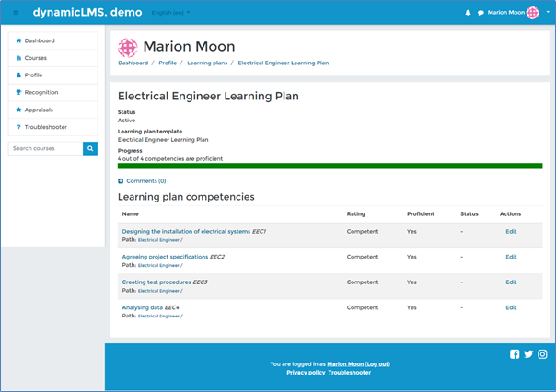Click Log out in the footer
The image size is (556, 392).
pos(378,364)
